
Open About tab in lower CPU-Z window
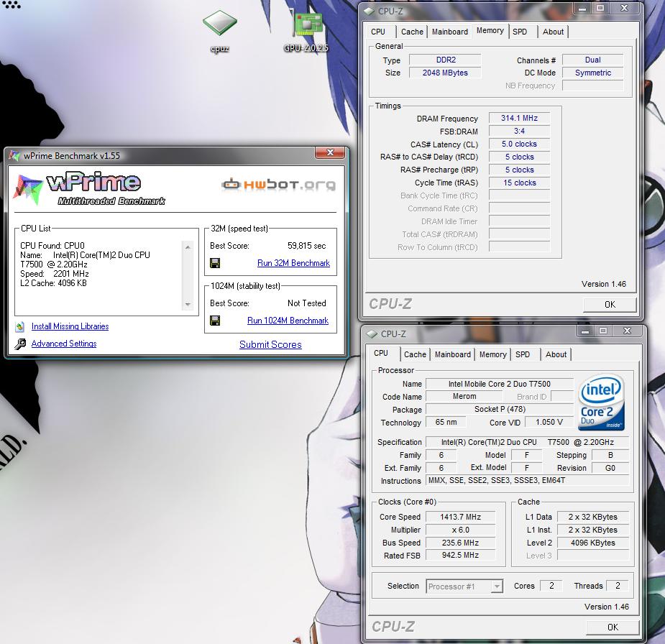(x=556, y=354)
